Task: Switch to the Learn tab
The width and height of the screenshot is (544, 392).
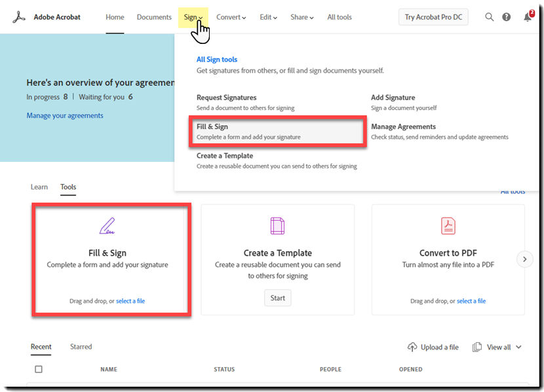Action: tap(39, 187)
